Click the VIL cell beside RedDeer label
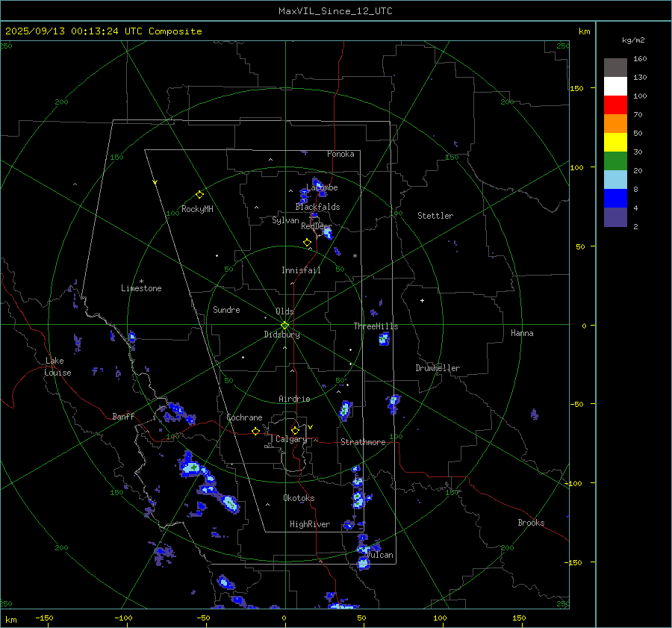Image resolution: width=672 pixels, height=628 pixels. tap(328, 233)
